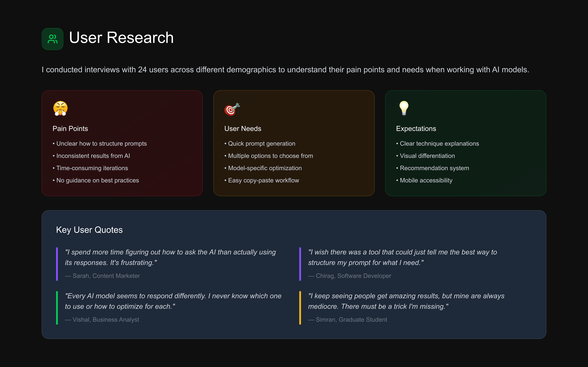Click the yellow bar beside Simran's quote
This screenshot has height=367, width=588.
[300, 308]
